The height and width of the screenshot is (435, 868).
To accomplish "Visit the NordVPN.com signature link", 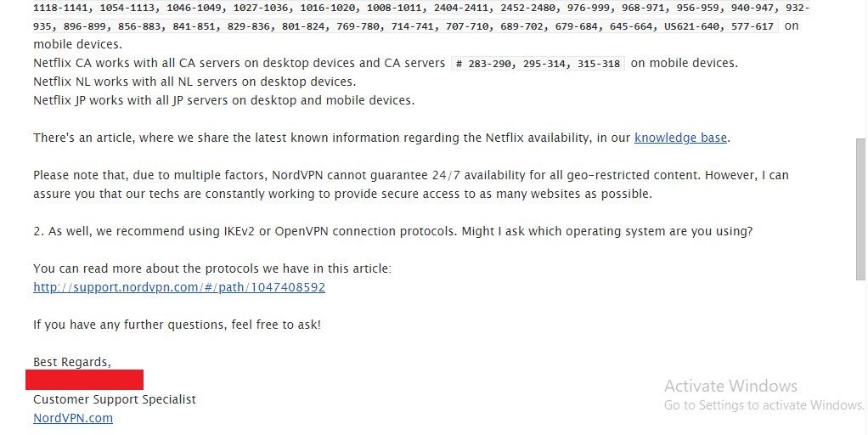I will (73, 418).
